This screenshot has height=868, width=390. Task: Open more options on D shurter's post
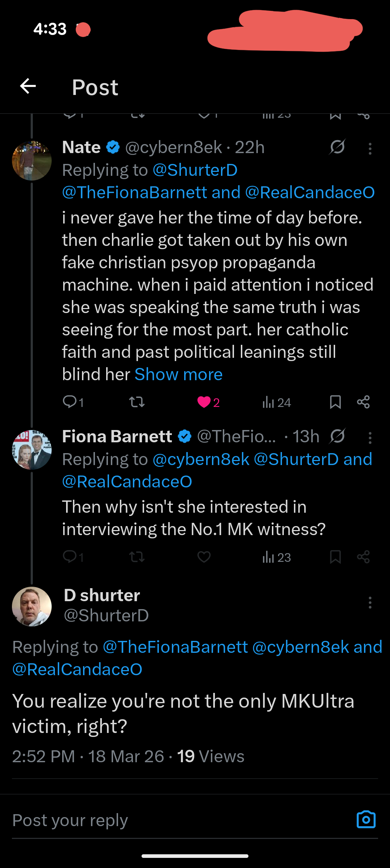click(370, 603)
